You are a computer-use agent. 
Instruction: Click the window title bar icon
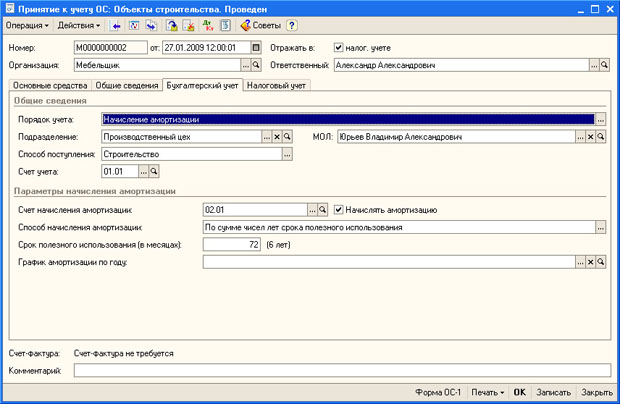tap(9, 8)
